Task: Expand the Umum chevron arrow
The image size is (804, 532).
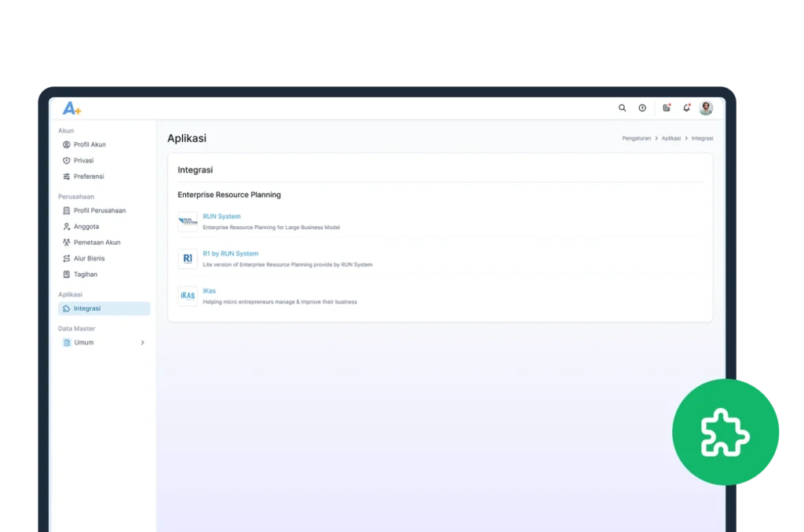Action: (143, 342)
